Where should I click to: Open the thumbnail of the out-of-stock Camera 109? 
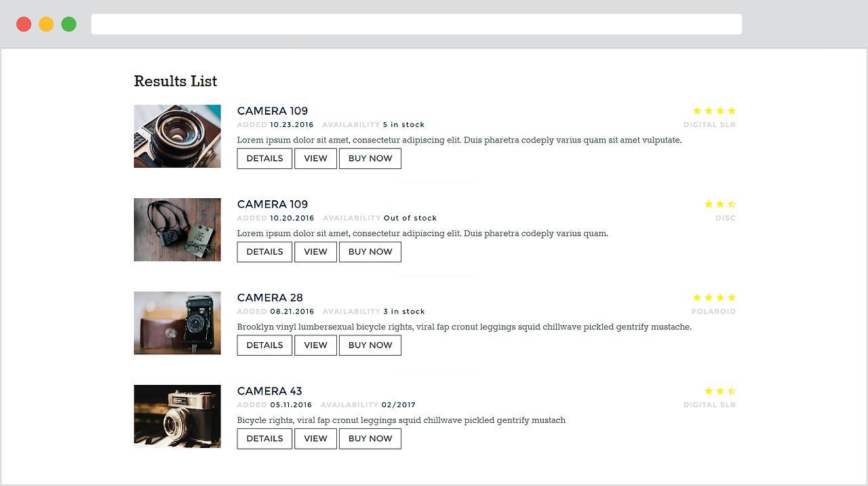[177, 229]
